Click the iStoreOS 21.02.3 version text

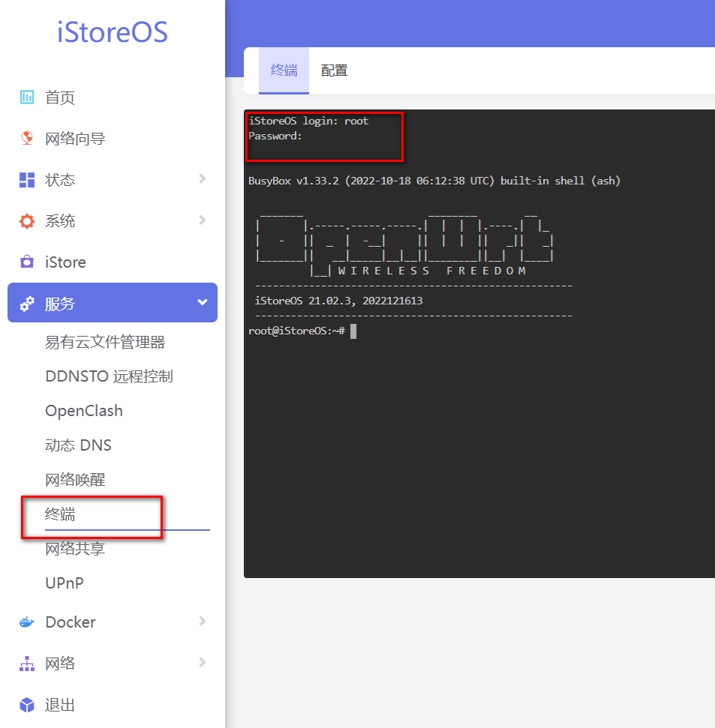click(338, 301)
